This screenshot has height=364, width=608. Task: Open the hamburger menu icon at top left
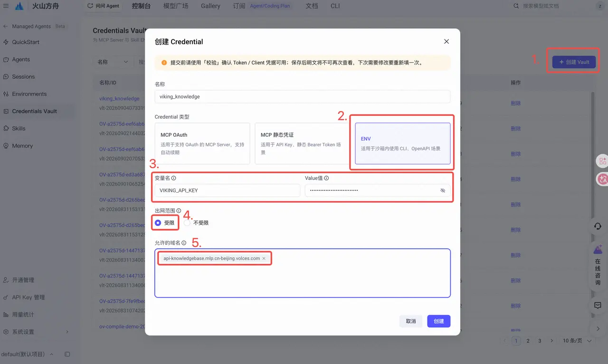(x=6, y=6)
